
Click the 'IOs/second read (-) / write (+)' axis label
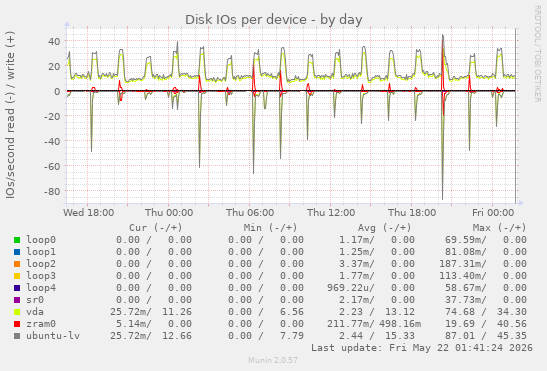10,115
